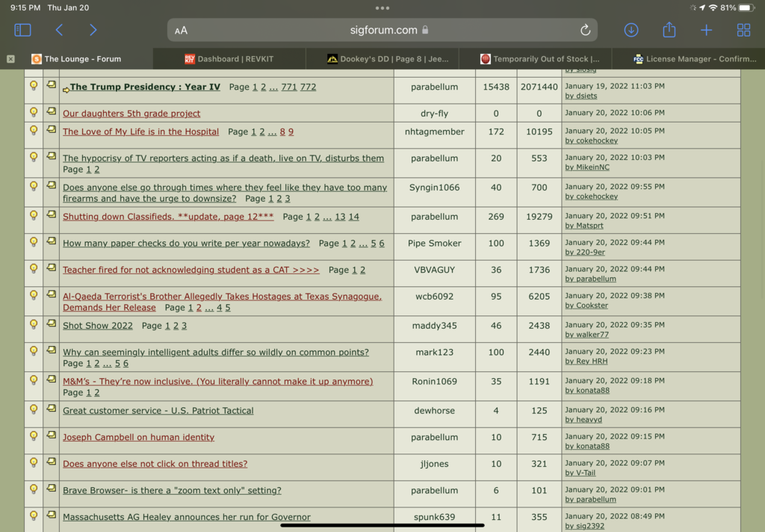Go back with the left chevron

pos(59,30)
